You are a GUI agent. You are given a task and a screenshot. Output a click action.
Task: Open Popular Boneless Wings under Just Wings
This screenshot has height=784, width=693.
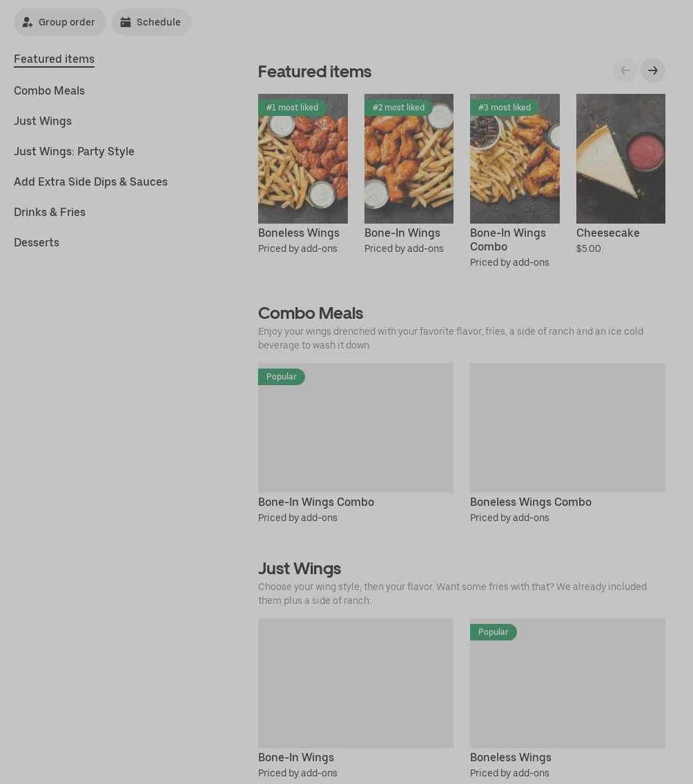point(567,683)
